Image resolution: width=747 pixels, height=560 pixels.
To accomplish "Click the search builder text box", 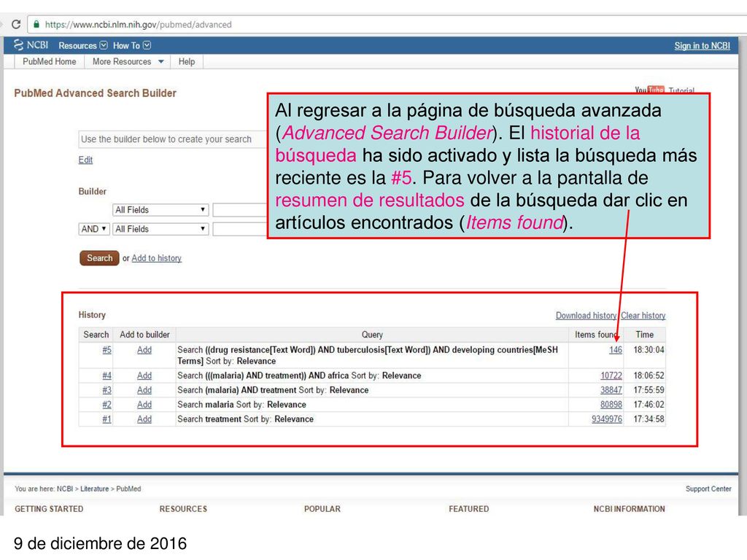I will 172,139.
